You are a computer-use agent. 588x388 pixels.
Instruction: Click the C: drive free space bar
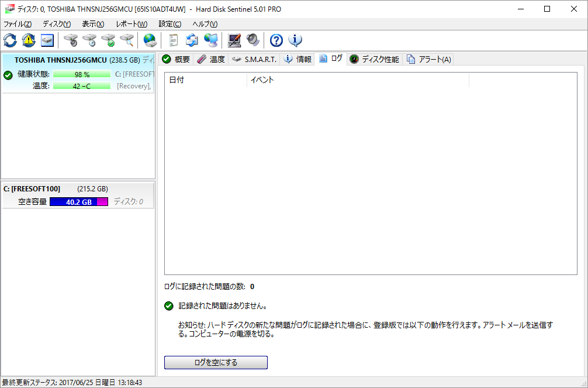[78, 202]
